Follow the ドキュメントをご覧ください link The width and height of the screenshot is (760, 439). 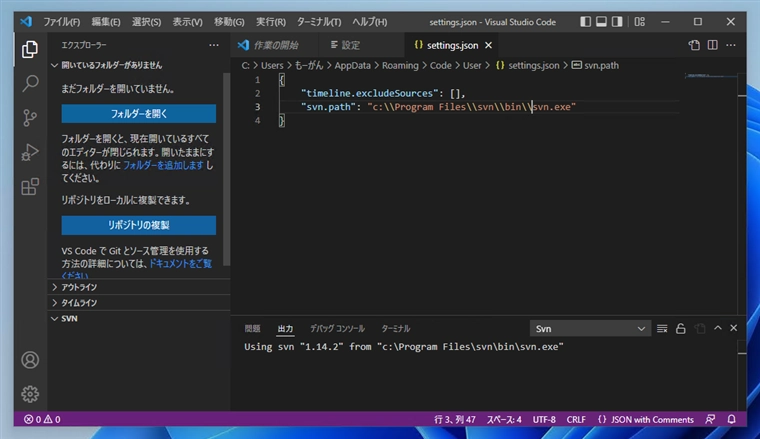pyautogui.click(x=180, y=264)
